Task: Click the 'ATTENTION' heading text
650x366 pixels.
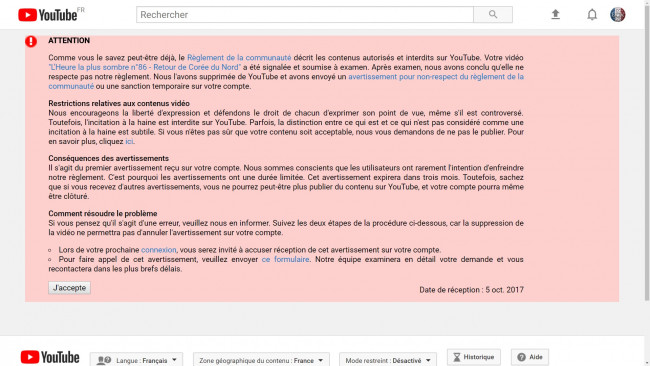Action: (x=69, y=40)
